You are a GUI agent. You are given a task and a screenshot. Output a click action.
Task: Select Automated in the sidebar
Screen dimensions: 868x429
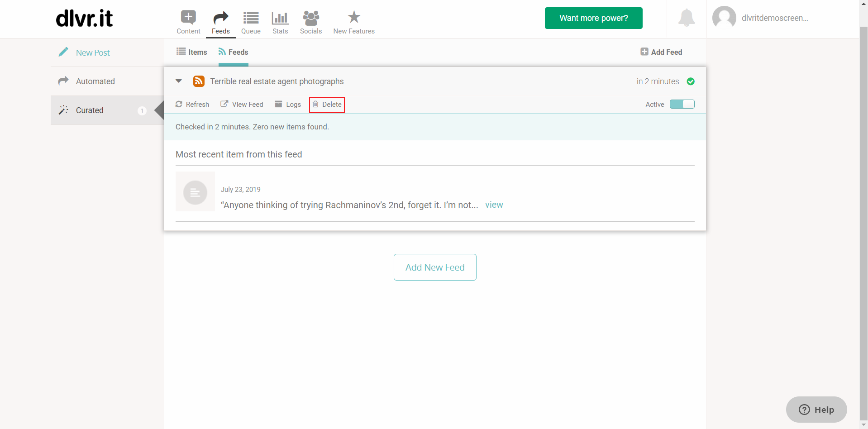95,81
